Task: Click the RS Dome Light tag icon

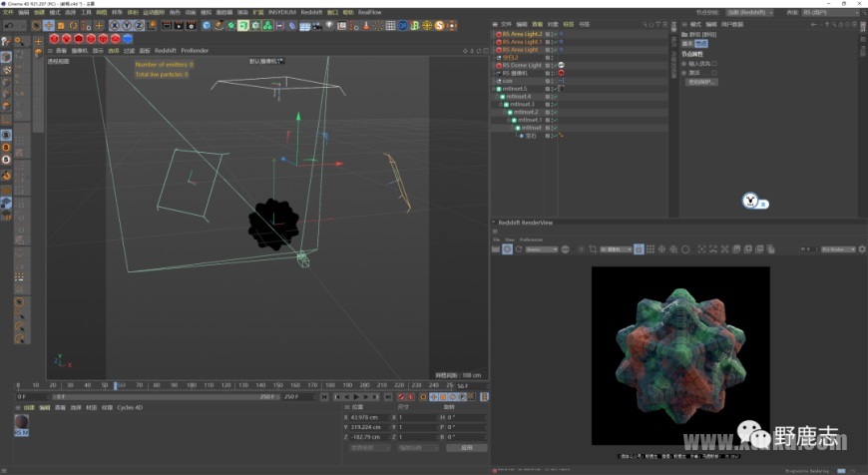Action: pos(562,65)
